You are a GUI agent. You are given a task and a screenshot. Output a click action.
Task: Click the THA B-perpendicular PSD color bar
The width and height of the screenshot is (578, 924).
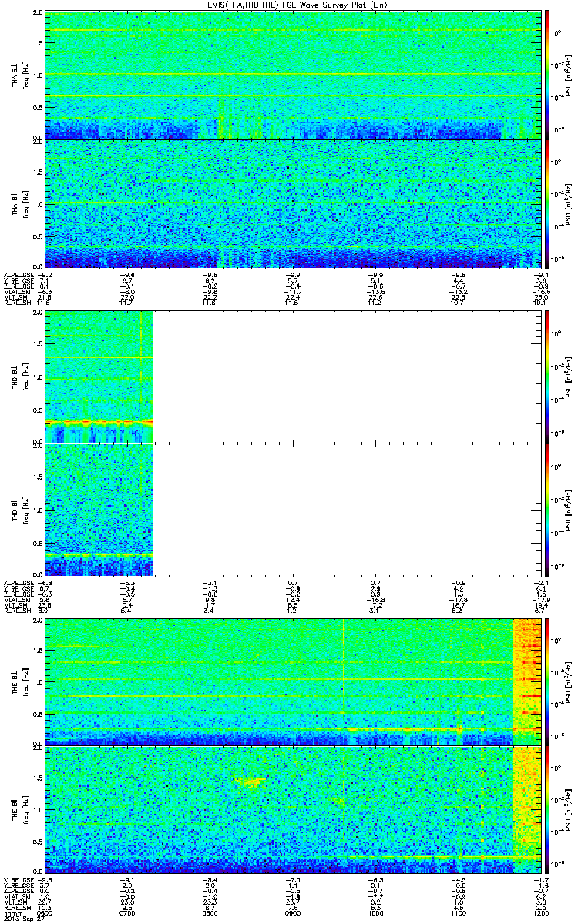(548, 75)
